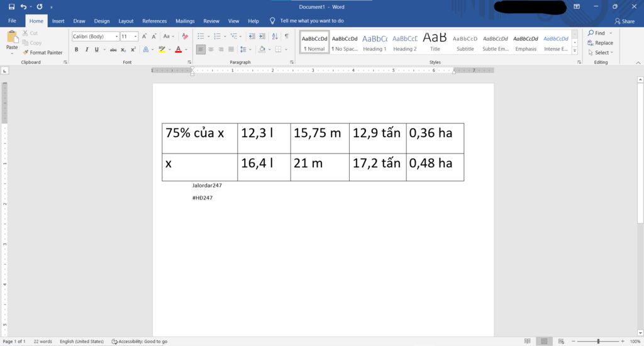Screen dimensions: 644x346
Task: Apply strikethrough to text
Action: 113,49
